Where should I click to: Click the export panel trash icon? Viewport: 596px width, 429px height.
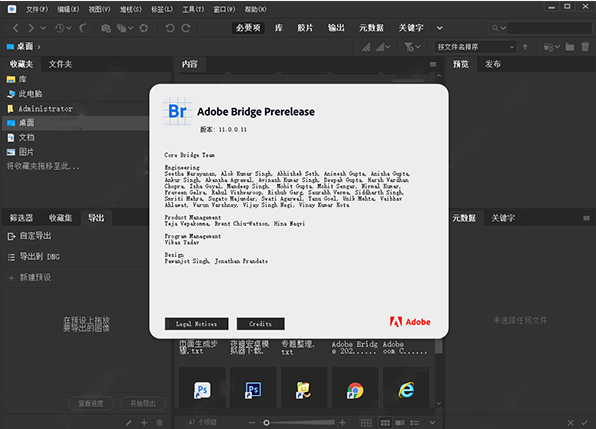[x=160, y=423]
